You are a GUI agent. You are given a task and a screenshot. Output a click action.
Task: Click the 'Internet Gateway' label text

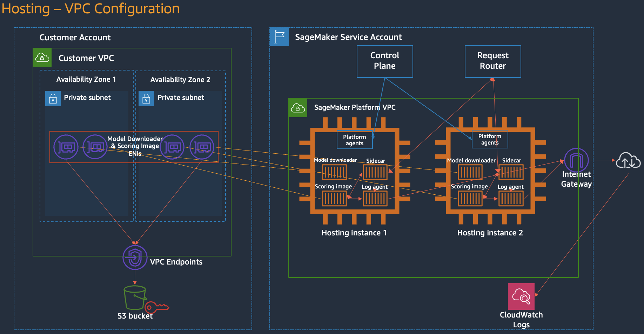[x=576, y=179]
